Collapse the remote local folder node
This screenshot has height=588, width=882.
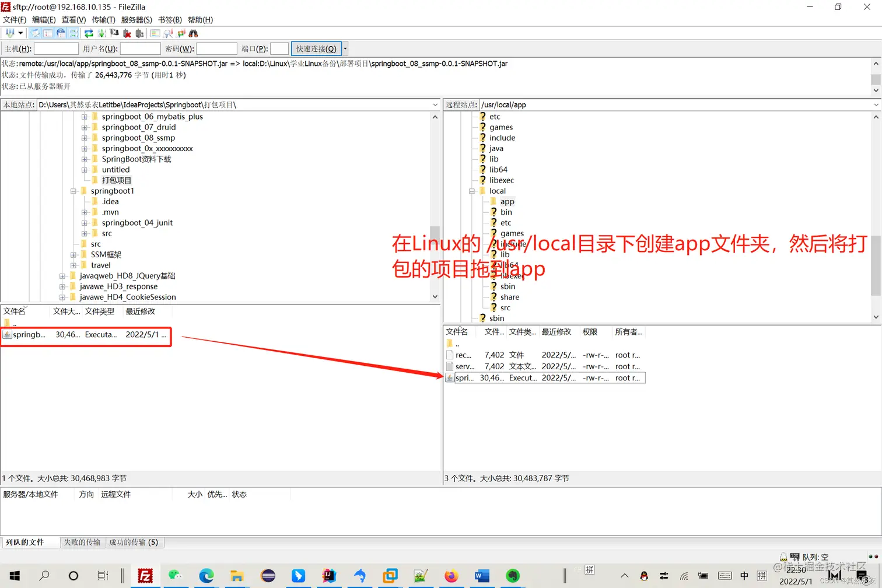coord(472,191)
